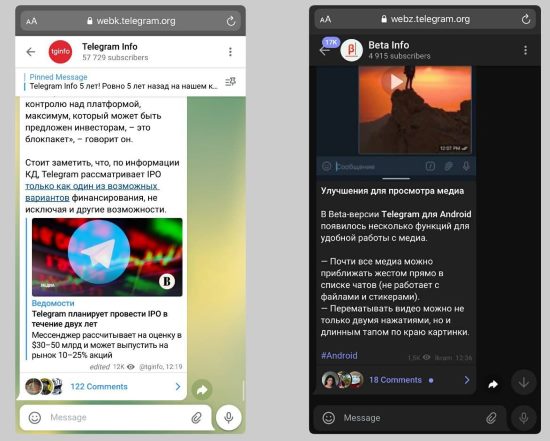Click the webk.telegram.org address field
This screenshot has width=550, height=441.
130,21
